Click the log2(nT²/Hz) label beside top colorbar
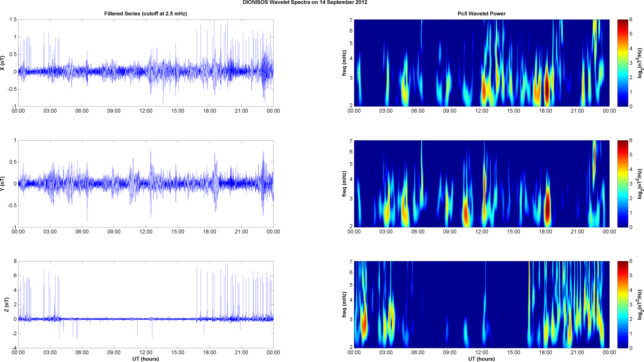 (x=640, y=63)
